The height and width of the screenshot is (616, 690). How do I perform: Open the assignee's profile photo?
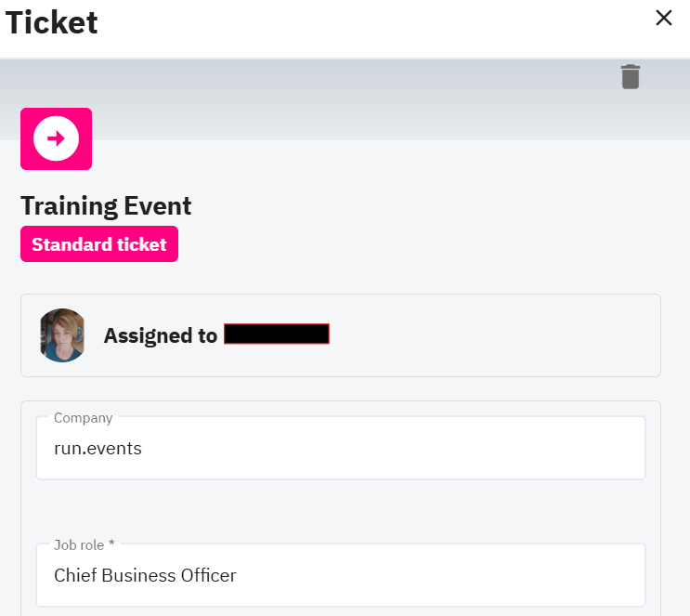(63, 335)
